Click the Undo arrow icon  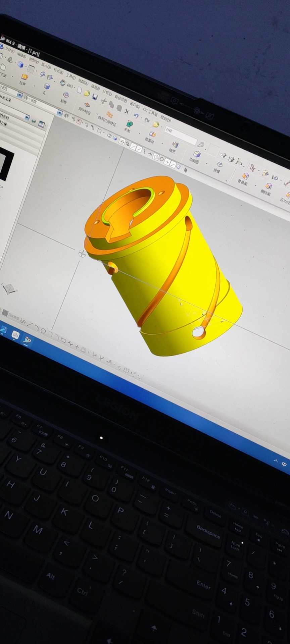pyautogui.click(x=136, y=116)
